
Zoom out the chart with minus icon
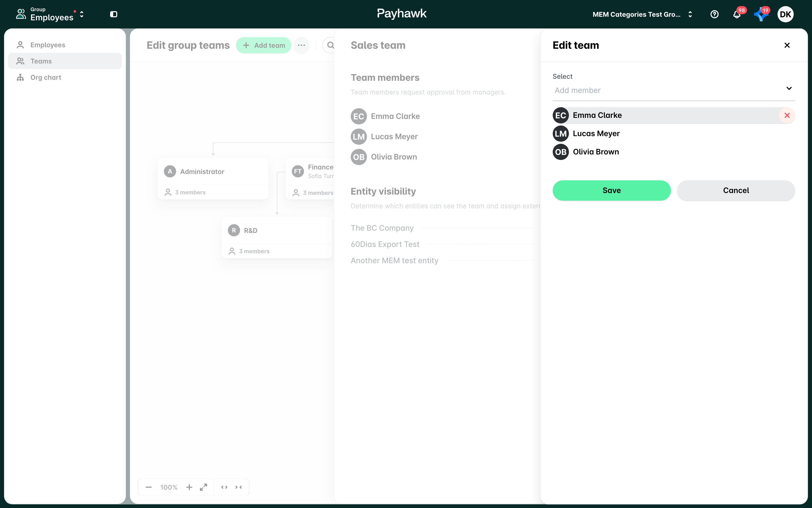pyautogui.click(x=149, y=487)
